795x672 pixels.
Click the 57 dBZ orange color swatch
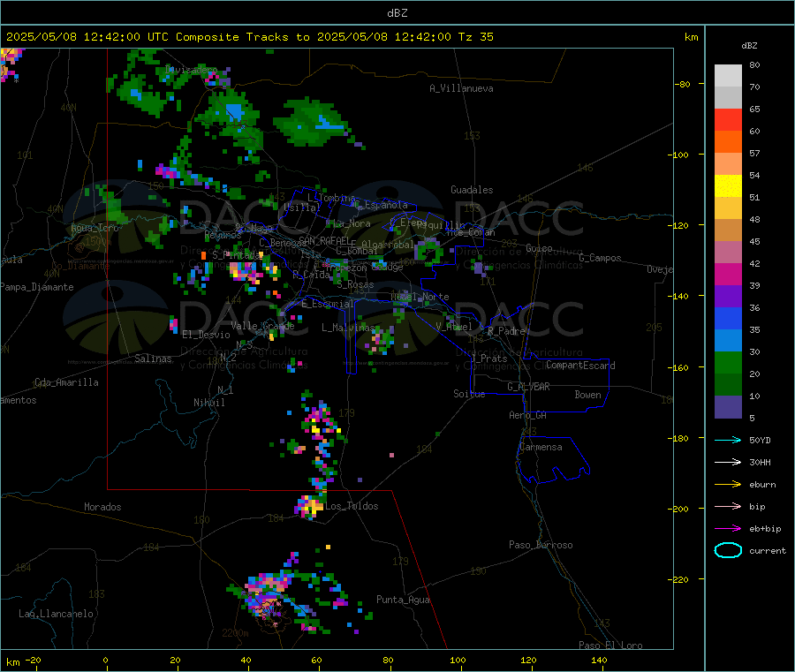(728, 142)
